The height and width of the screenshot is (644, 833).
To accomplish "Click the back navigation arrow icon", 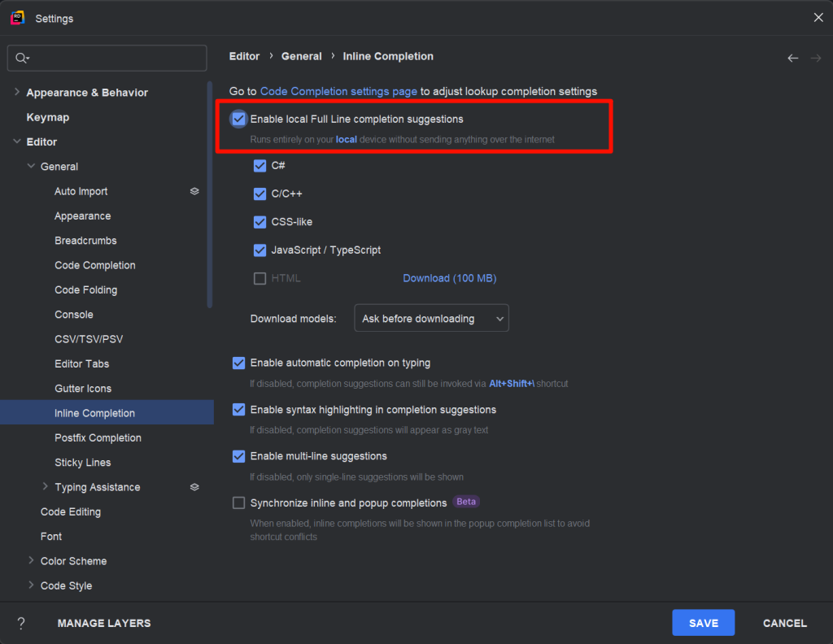I will click(x=792, y=58).
